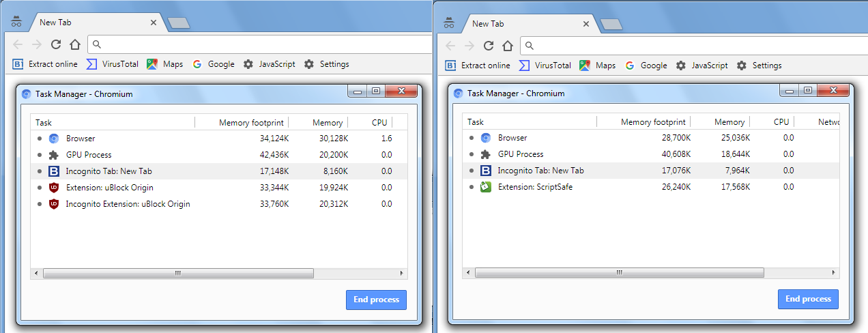Open the Google bookmark in the left window
The width and height of the screenshot is (868, 333).
pyautogui.click(x=213, y=64)
